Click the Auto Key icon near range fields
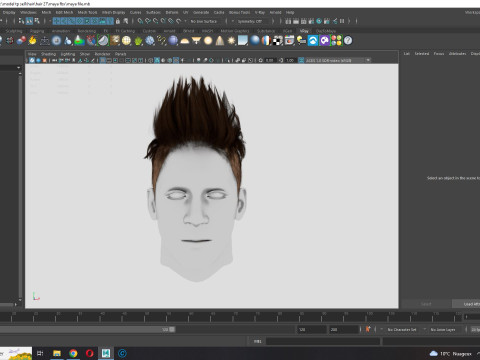Screen dimensions: 480x360 (x=368, y=329)
